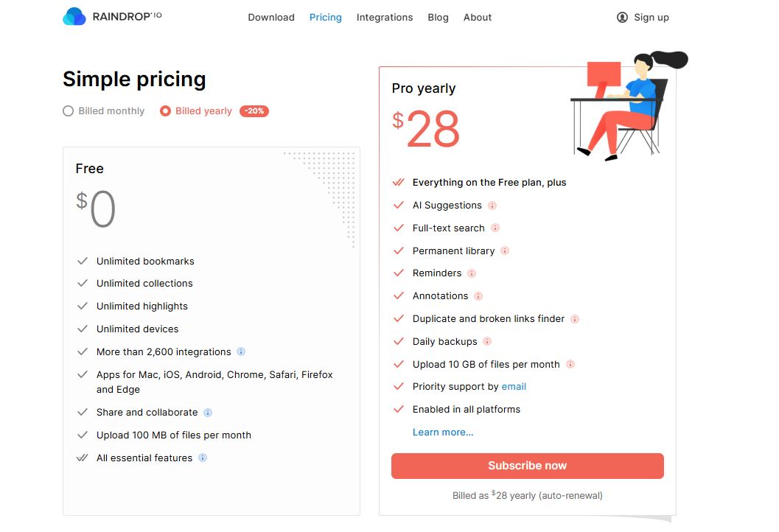Select the Billed yearly radio button

click(166, 111)
